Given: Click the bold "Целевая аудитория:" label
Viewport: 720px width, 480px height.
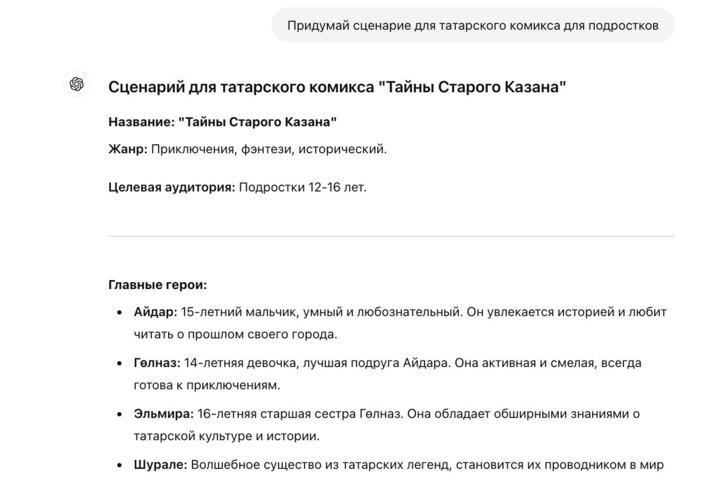Looking at the screenshot, I should pos(172,186).
